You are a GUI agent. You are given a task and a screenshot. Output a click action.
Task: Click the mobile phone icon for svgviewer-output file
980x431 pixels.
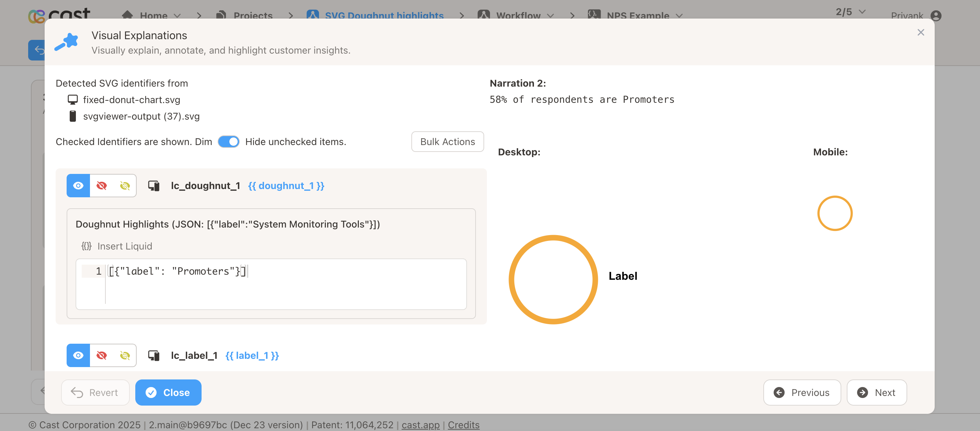pos(72,116)
